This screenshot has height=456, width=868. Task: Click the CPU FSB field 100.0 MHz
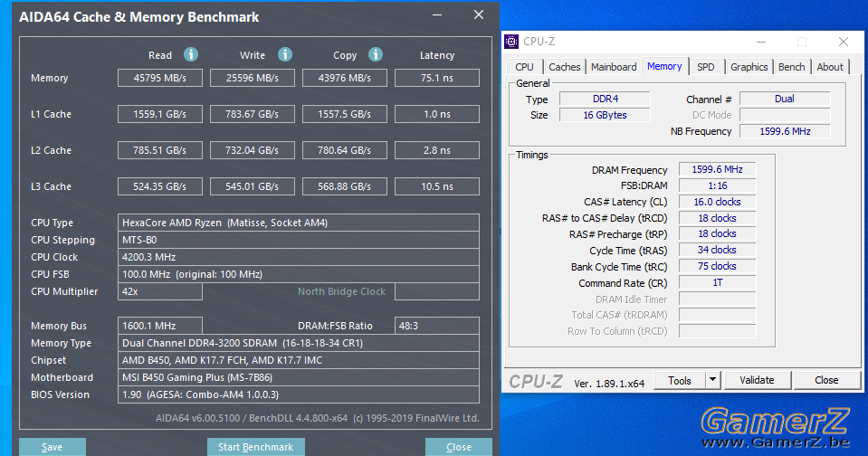pyautogui.click(x=299, y=274)
